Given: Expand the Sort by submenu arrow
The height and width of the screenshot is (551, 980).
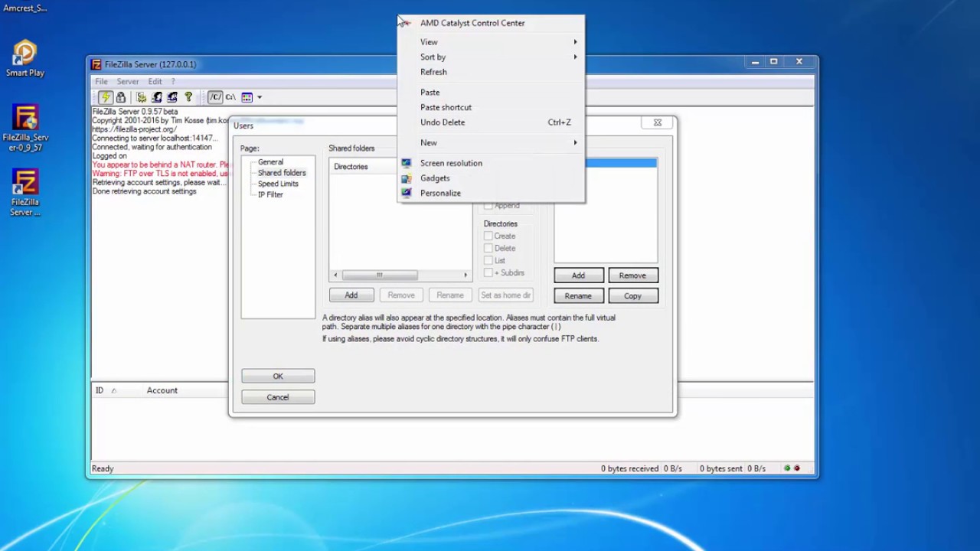Looking at the screenshot, I should (576, 57).
